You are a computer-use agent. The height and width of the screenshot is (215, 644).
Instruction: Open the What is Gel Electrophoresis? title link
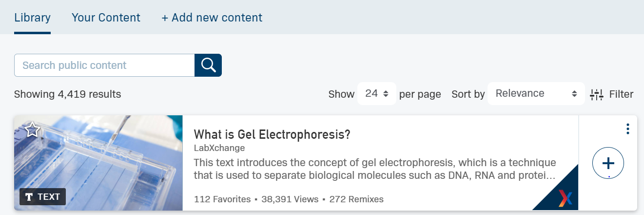272,134
